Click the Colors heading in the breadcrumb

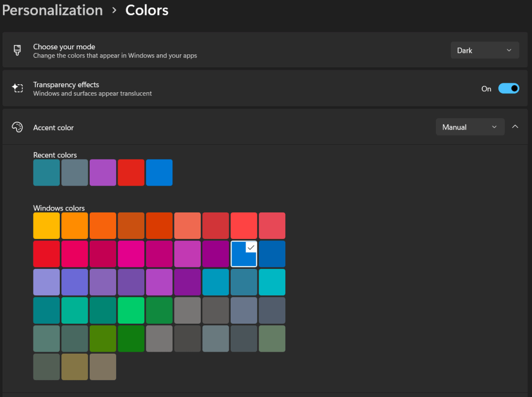click(x=146, y=10)
